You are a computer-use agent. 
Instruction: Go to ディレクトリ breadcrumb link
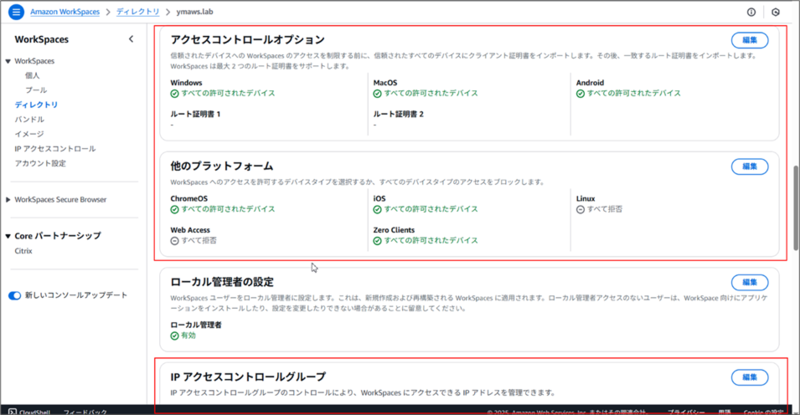pyautogui.click(x=138, y=12)
